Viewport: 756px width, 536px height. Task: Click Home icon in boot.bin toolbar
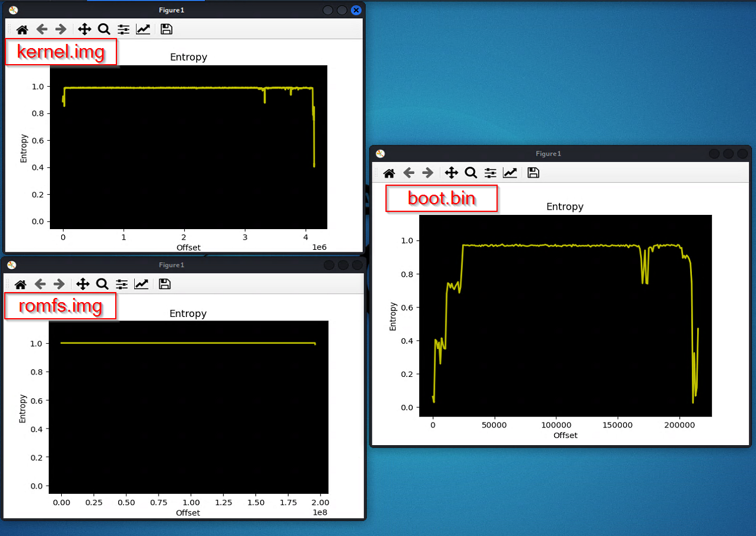pos(389,173)
